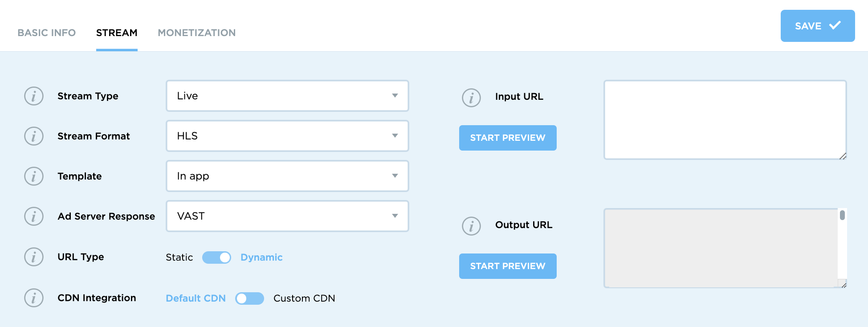
Task: Click the Output URL box scrollbar thumb
Action: (842, 215)
